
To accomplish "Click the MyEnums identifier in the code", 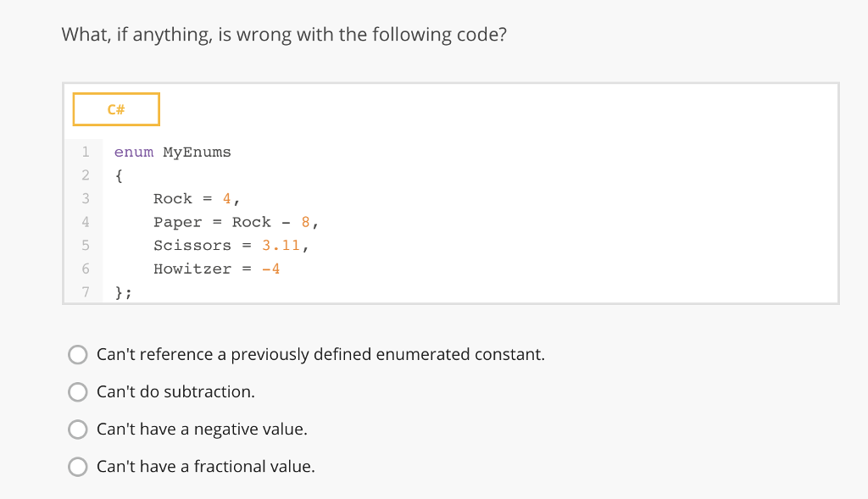I will pyautogui.click(x=197, y=152).
